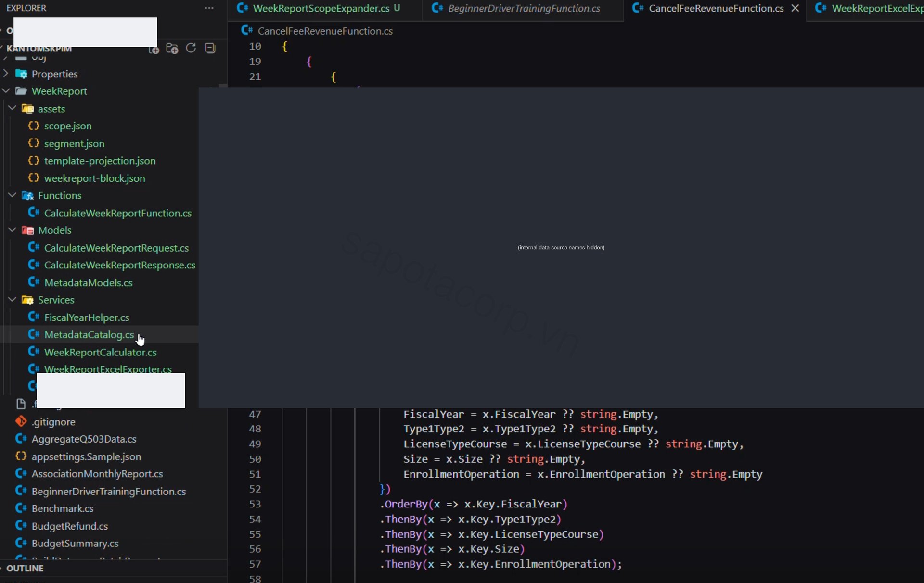Open CalculateWeekReportFunction.cs
Image resolution: width=924 pixels, height=583 pixels.
click(x=118, y=213)
